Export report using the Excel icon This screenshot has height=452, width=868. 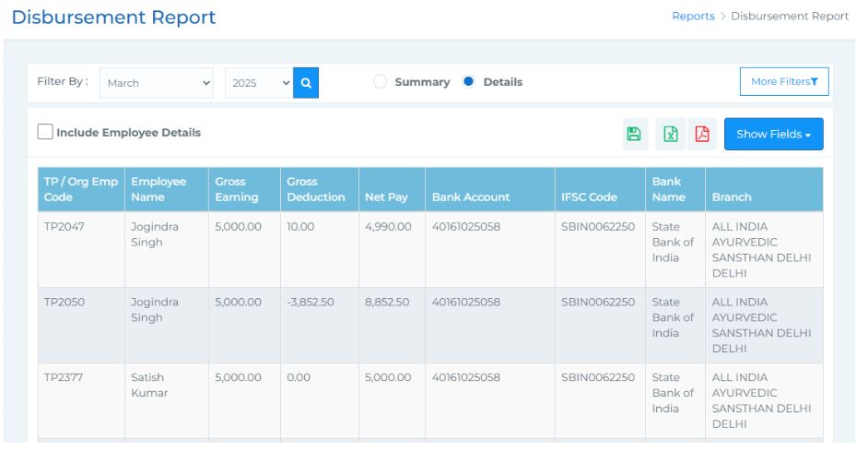click(x=671, y=134)
